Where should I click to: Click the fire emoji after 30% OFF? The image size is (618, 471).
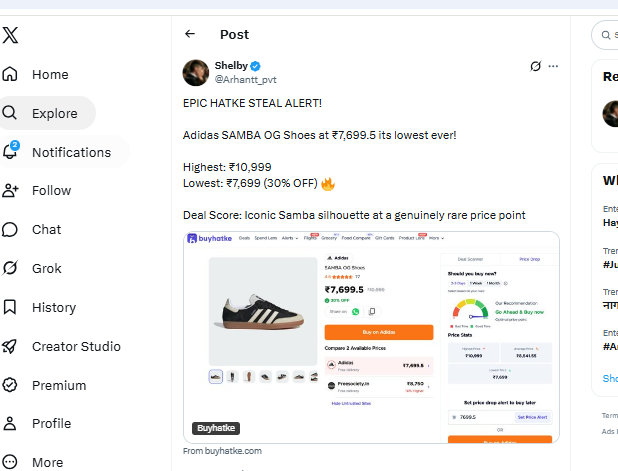(328, 184)
